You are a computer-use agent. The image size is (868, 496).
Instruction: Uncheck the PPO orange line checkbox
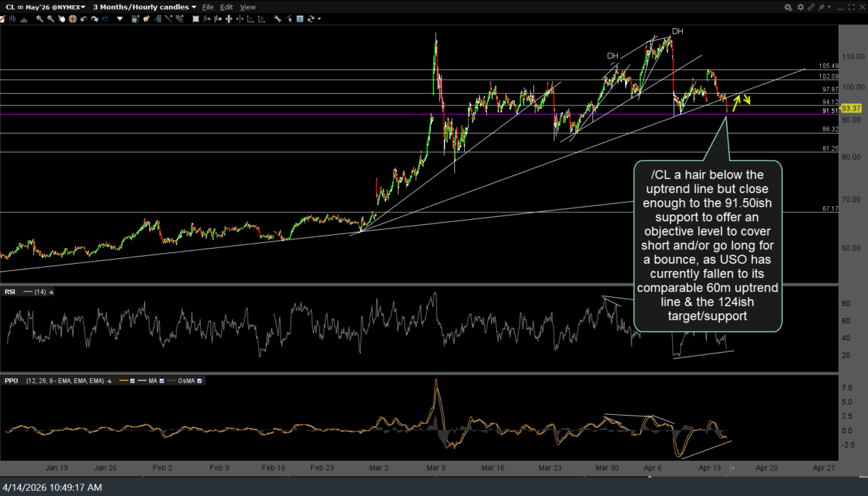[x=134, y=380]
